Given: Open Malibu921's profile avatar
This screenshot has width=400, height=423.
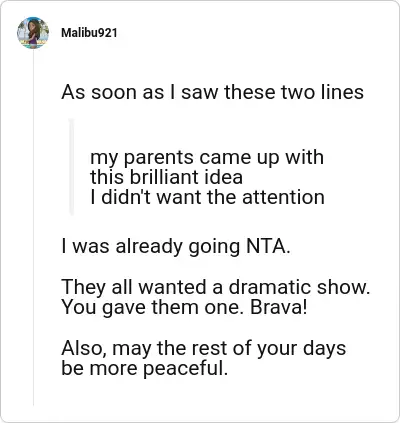Looking at the screenshot, I should click(x=33, y=33).
